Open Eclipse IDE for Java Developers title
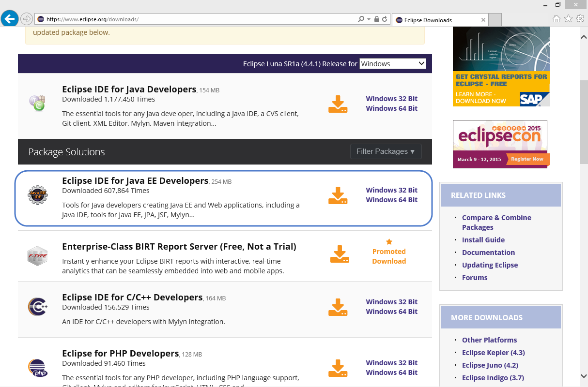588x387 pixels. pos(129,89)
